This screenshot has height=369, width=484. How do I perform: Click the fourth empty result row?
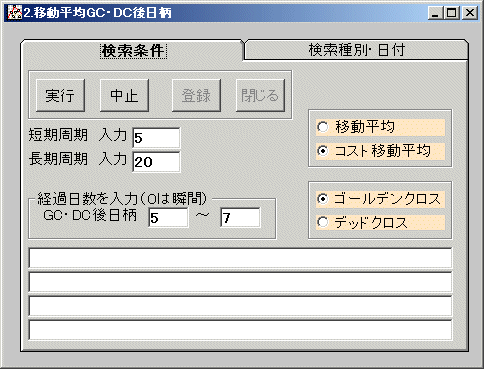[240, 330]
